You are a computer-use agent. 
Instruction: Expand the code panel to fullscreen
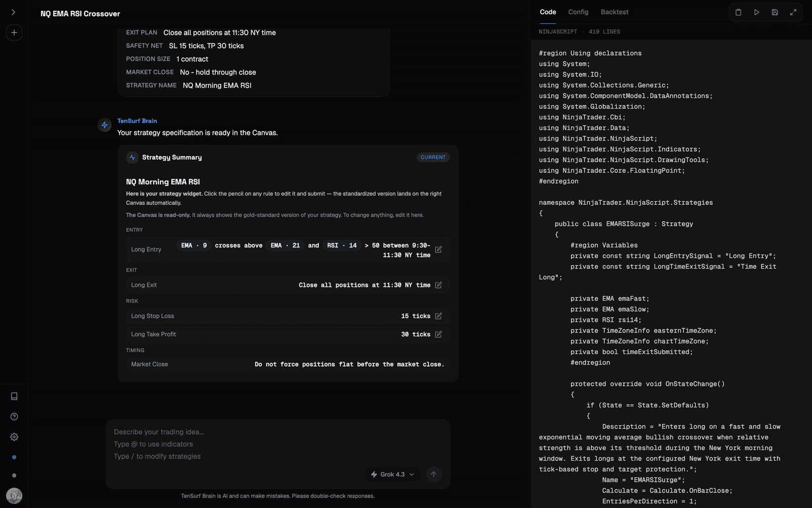point(793,12)
